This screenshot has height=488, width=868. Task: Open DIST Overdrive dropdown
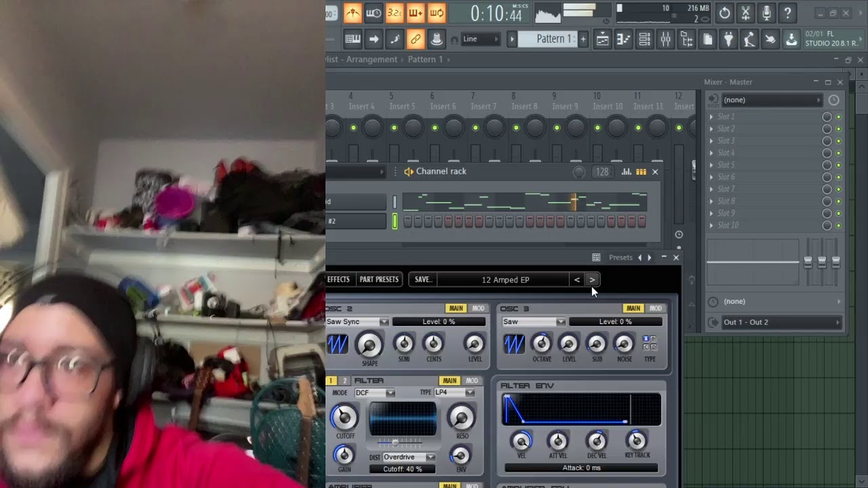pos(409,457)
